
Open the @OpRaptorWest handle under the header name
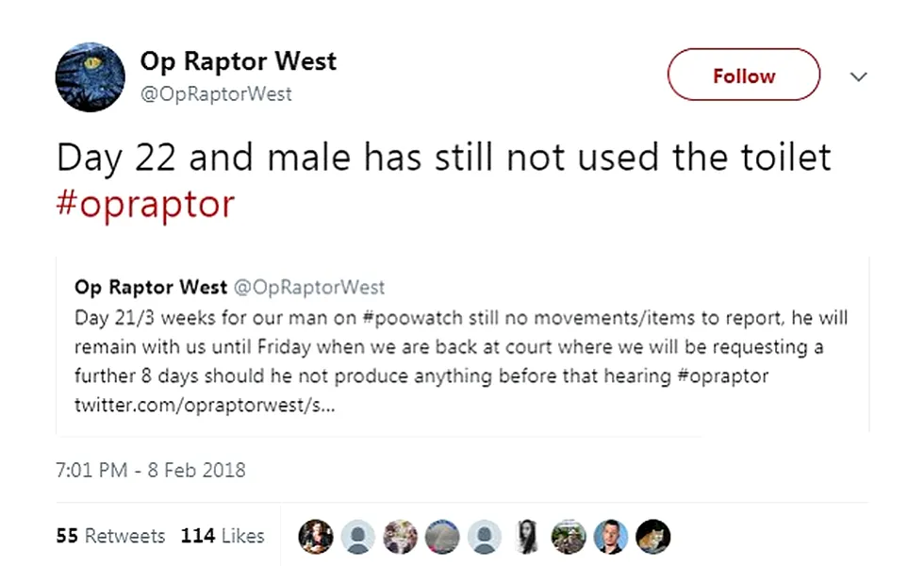tap(216, 94)
